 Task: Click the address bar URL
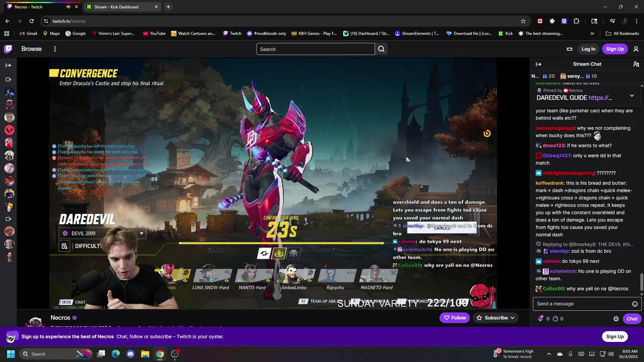pos(69,21)
